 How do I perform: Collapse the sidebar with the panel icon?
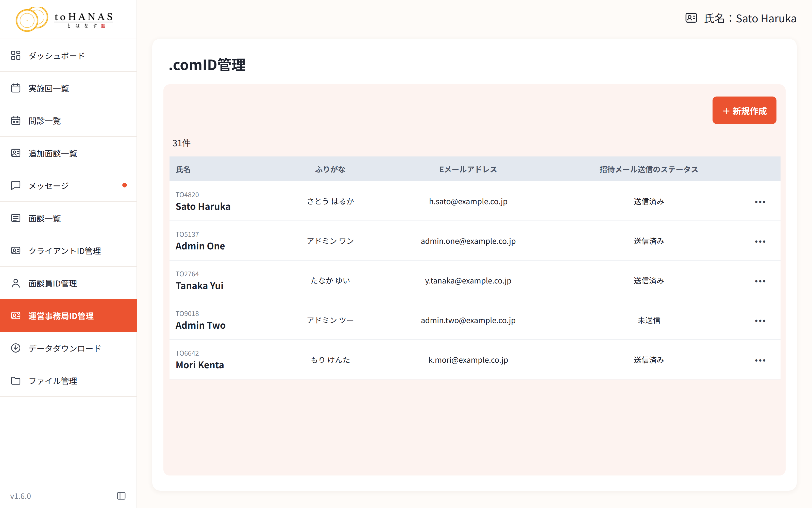[x=121, y=496]
